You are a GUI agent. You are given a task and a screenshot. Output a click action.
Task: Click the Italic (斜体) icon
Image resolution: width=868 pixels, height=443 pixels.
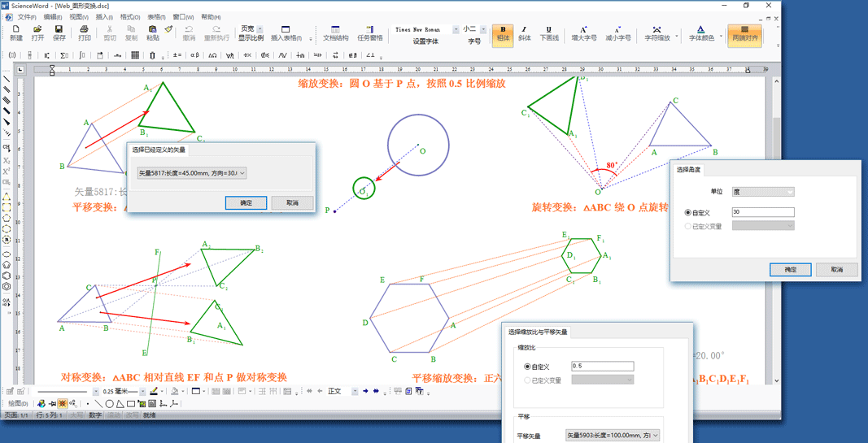[x=525, y=33]
